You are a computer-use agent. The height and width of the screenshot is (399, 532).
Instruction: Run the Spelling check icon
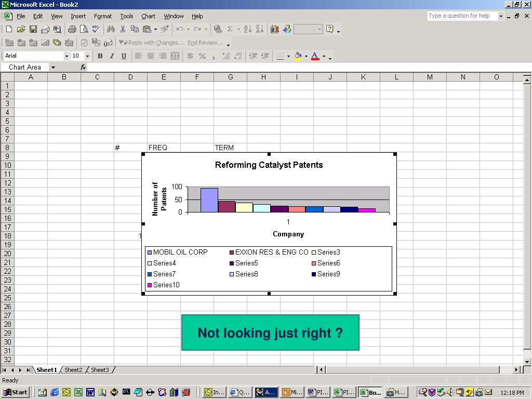point(96,29)
